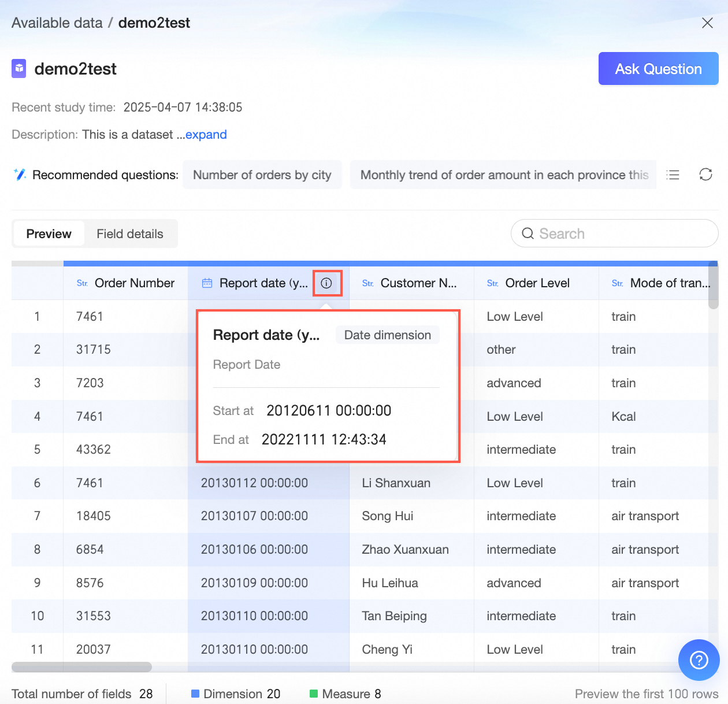Close the demo2test dataset panel
This screenshot has height=704, width=728.
click(707, 23)
